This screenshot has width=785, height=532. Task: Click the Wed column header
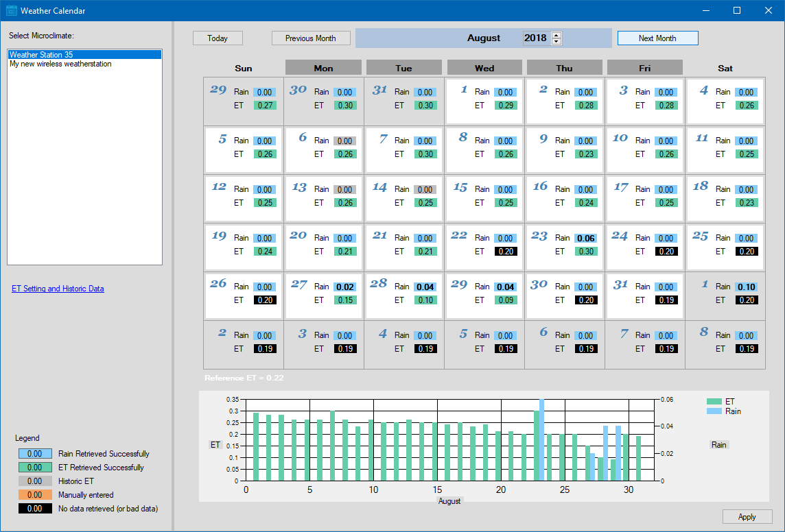tap(484, 68)
